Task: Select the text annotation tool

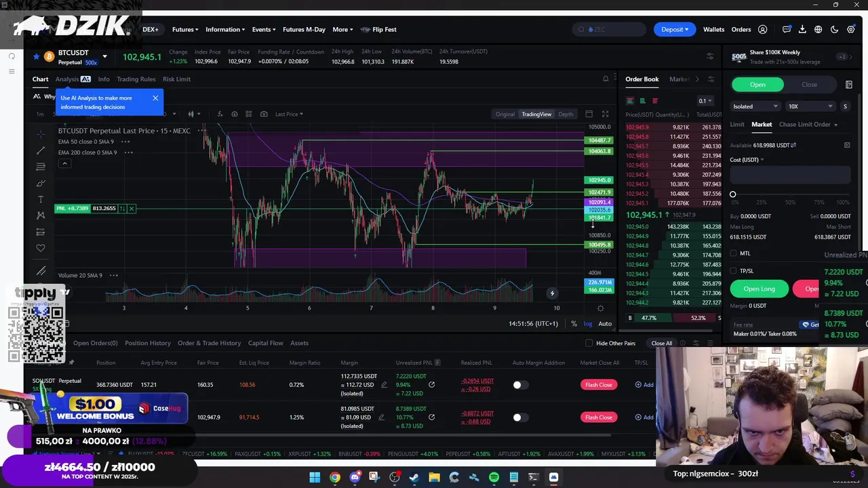Action: click(x=41, y=199)
